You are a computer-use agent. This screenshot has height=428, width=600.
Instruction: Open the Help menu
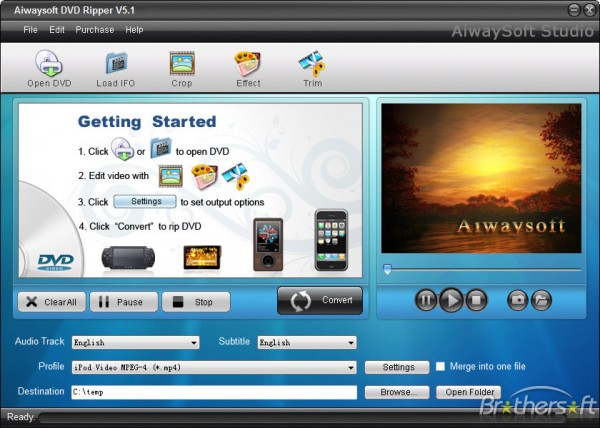(134, 30)
